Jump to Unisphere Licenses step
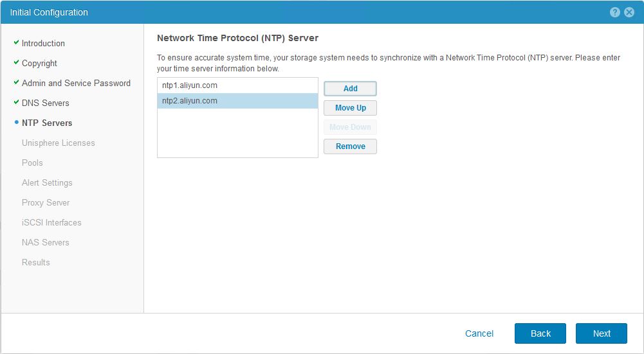644x354 pixels. [59, 143]
